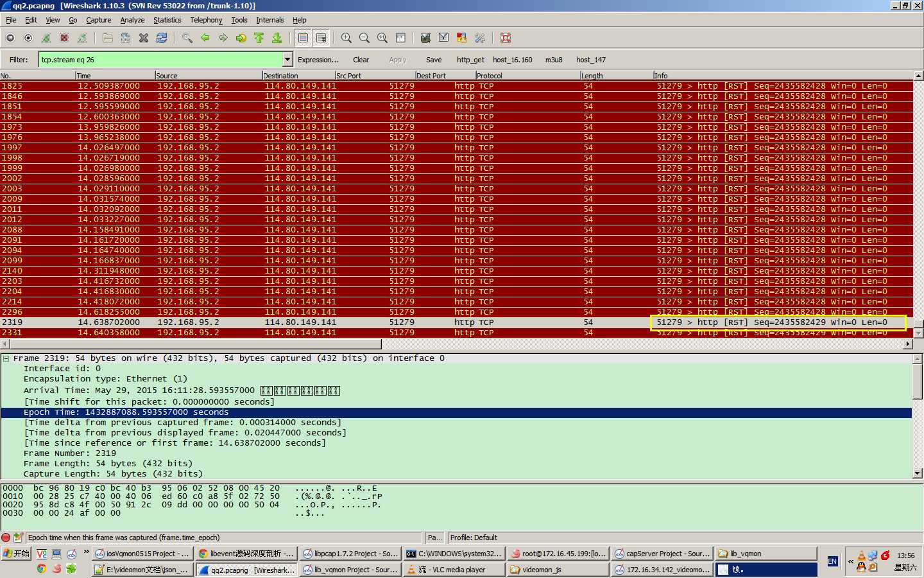Go back in packet history
924x578 pixels.
pyautogui.click(x=205, y=38)
